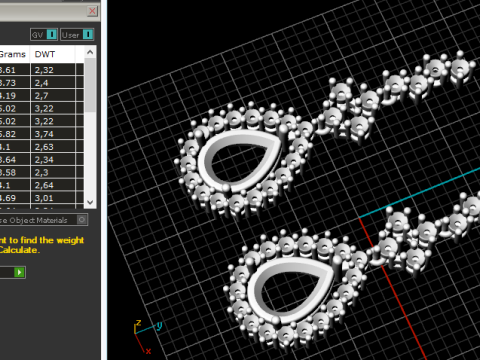480x360 pixels.
Task: Select the DWT cell reading 2,7
Action: click(x=53, y=96)
